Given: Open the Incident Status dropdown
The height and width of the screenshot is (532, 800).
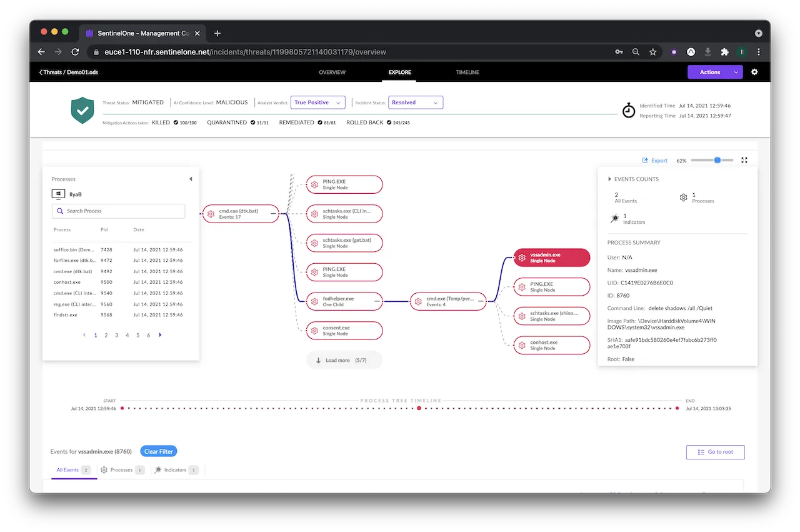Looking at the screenshot, I should 416,103.
